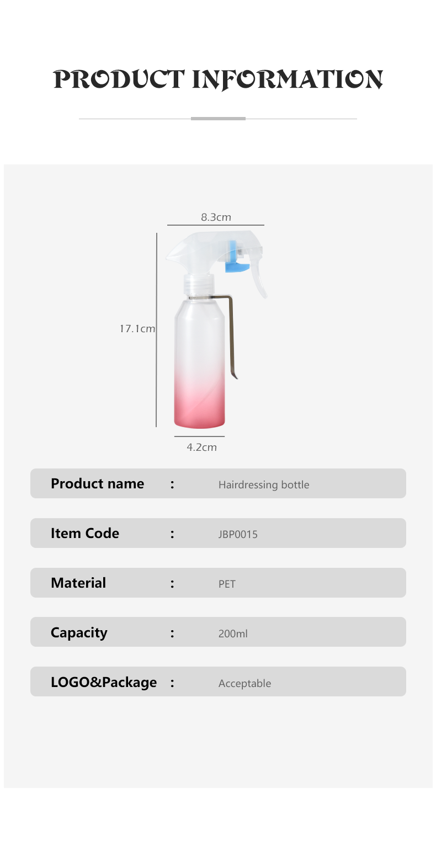Select the Item Code label
This screenshot has height=868, width=436.
tap(85, 533)
